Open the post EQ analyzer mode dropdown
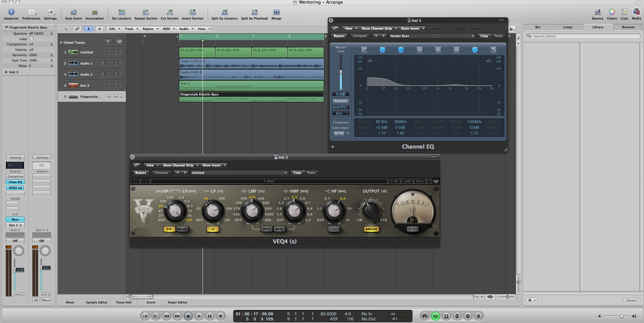The height and width of the screenshot is (323, 644). coord(341,107)
